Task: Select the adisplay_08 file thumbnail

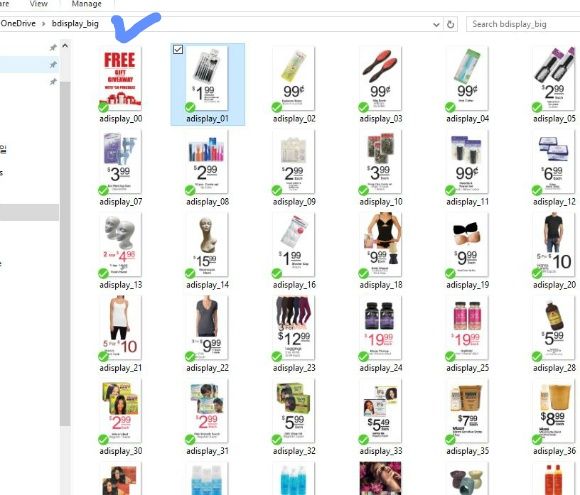Action: click(x=207, y=161)
